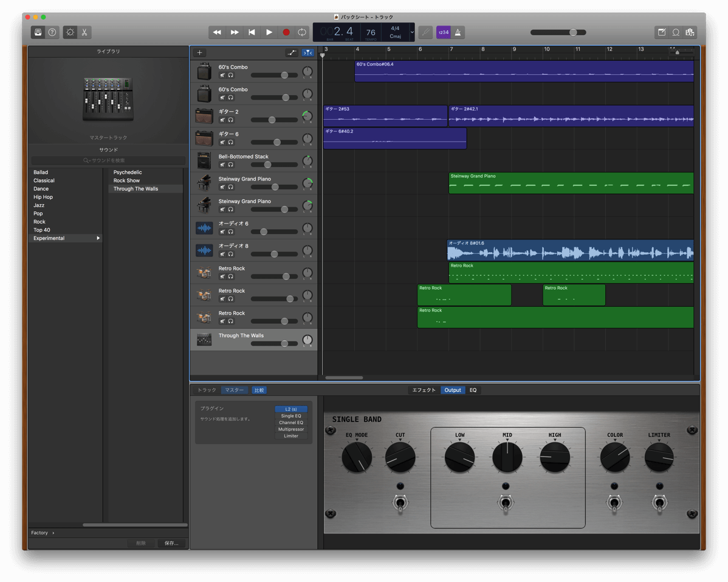Mute the first 60's Combo track

[x=222, y=75]
